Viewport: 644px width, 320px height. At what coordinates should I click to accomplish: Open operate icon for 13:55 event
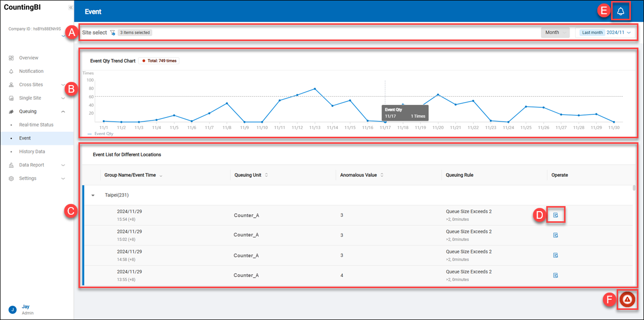pos(555,275)
